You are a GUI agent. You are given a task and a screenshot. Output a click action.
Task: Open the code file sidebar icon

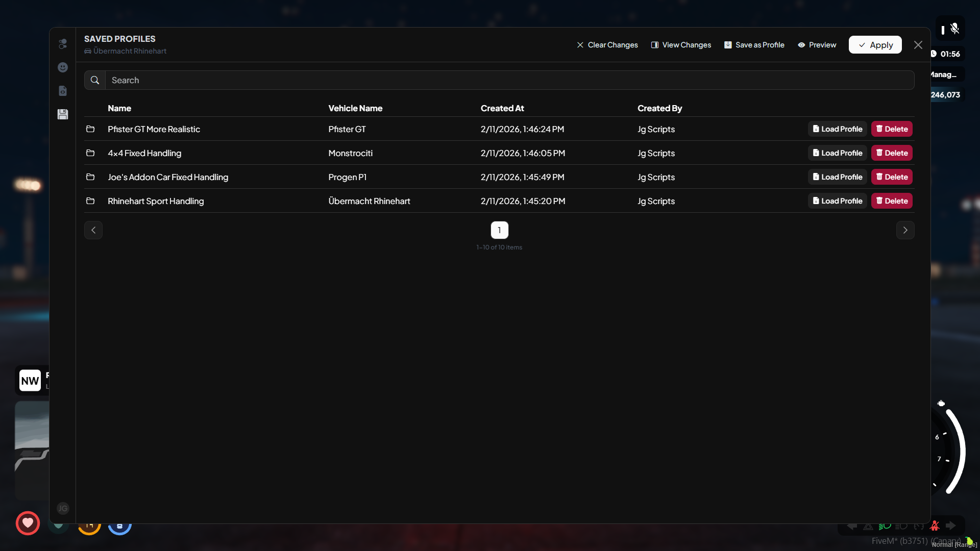pyautogui.click(x=63, y=91)
